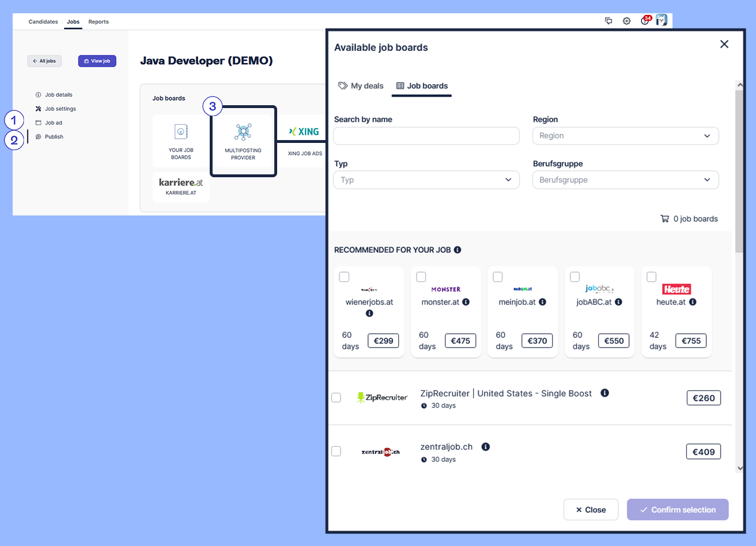Screen dimensions: 756x546
Task: Click the XING job ads logo
Action: coord(305,132)
